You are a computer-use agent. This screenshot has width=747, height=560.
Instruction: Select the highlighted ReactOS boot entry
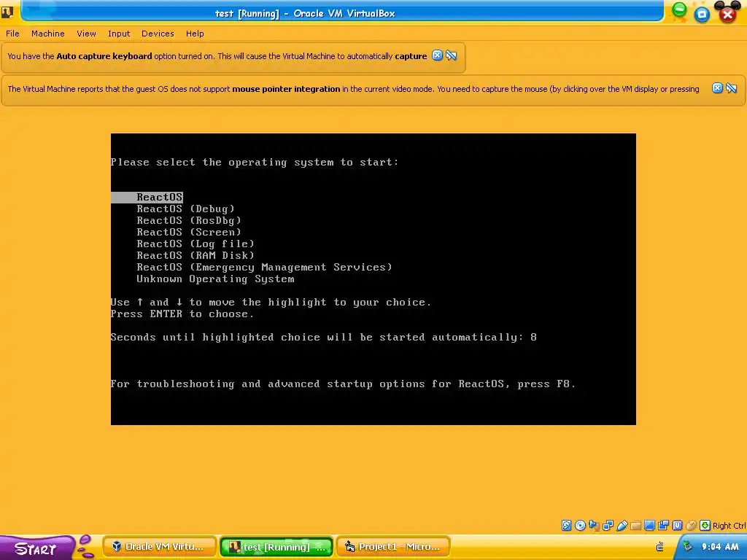click(x=147, y=197)
